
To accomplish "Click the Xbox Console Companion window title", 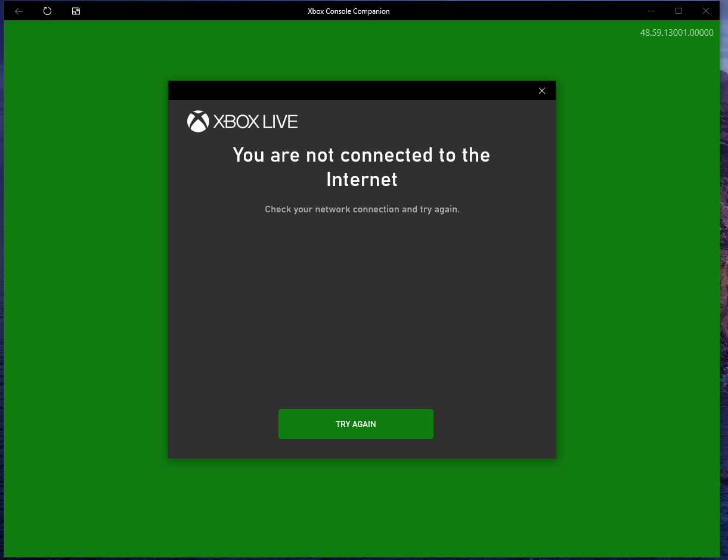I will click(x=349, y=11).
